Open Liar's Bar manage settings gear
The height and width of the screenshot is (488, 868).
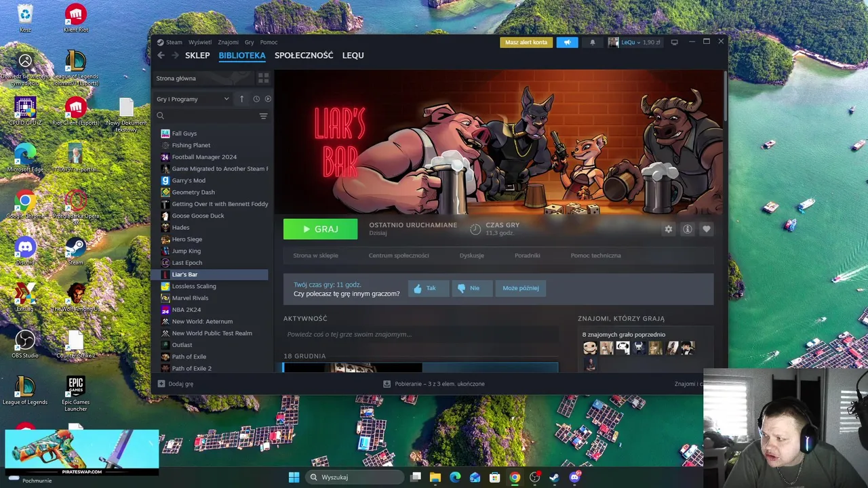point(669,229)
